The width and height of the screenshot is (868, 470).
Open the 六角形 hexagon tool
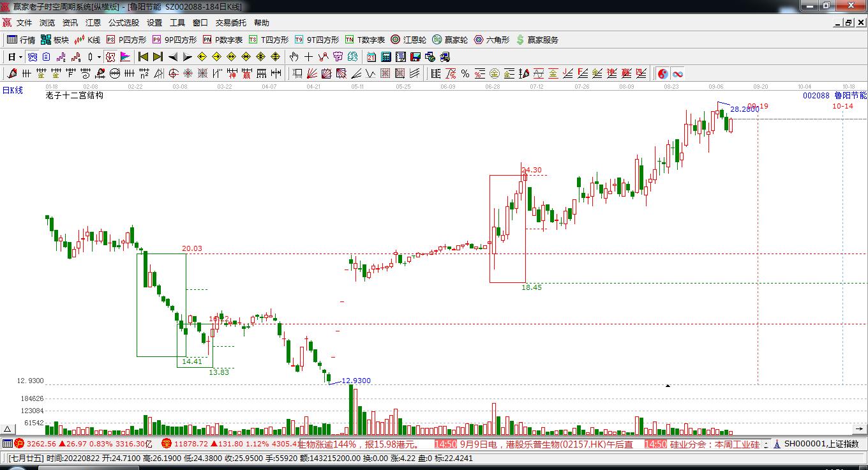(x=491, y=40)
